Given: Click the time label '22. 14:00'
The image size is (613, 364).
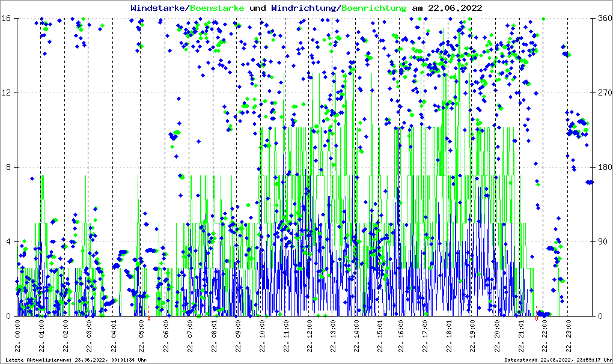Looking at the screenshot, I should [356, 336].
